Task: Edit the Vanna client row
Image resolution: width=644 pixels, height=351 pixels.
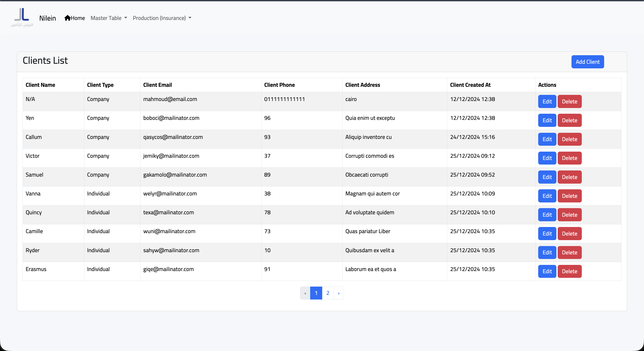Action: 547,196
